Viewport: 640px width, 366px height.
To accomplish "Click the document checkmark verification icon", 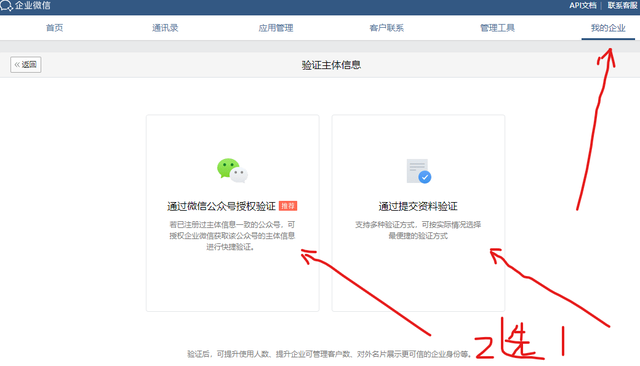I will [419, 171].
